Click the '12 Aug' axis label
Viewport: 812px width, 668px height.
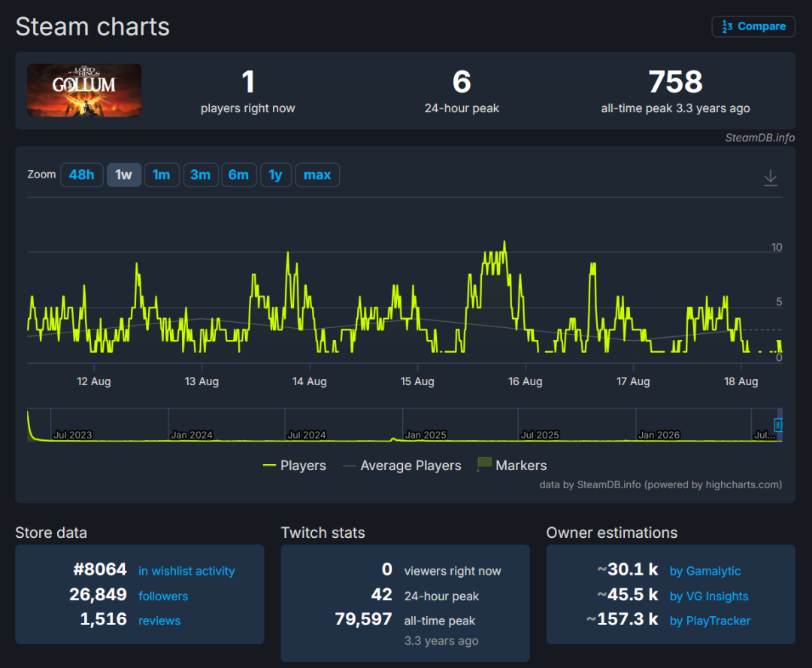94,381
